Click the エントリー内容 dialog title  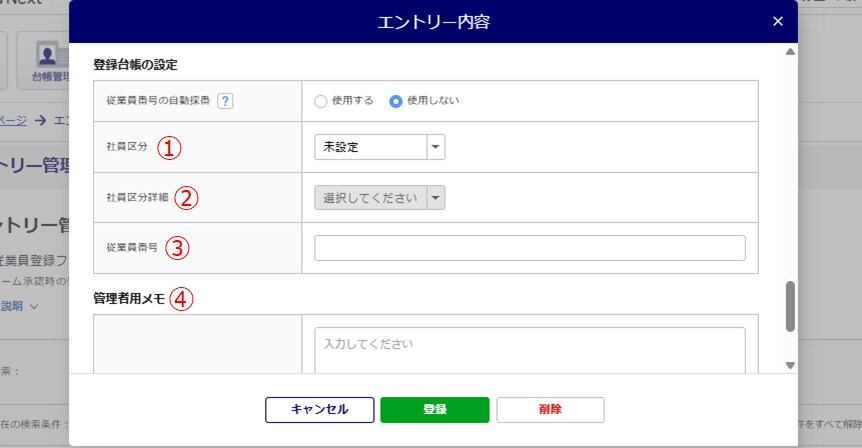coord(433,22)
